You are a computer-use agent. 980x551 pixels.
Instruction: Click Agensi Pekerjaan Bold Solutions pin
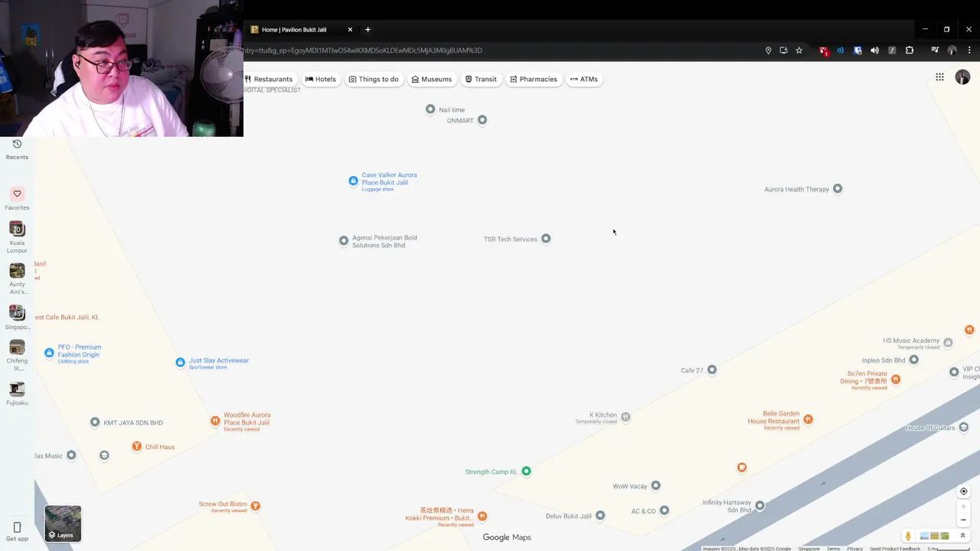(x=344, y=240)
